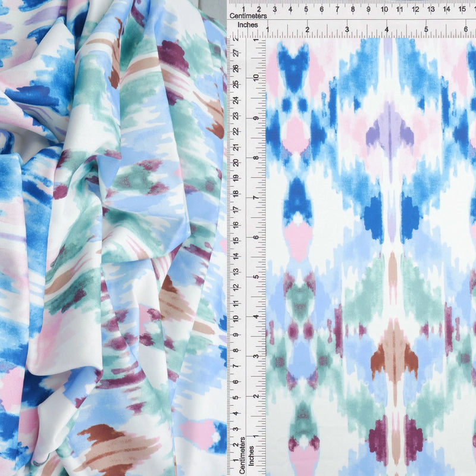Click the Centimeters label on top ruler
Screen dimensions: 476x476
(248, 16)
